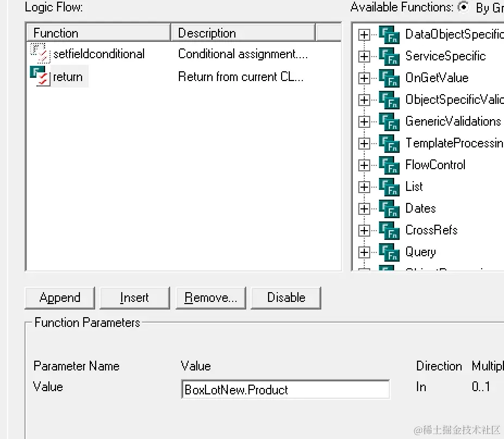Select the return row text
The height and width of the screenshot is (439, 504).
click(x=68, y=77)
